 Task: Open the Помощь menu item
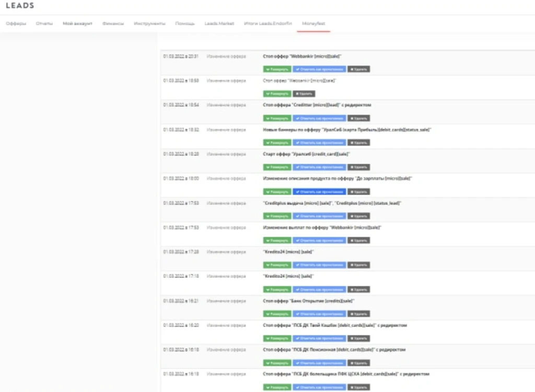coord(185,24)
